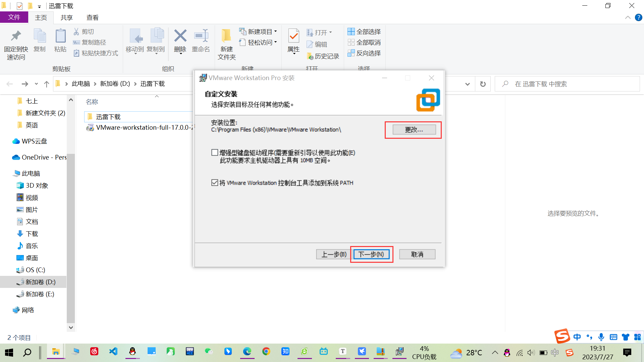
Task: Click 复制路径 in the clipboard group
Action: [90, 42]
